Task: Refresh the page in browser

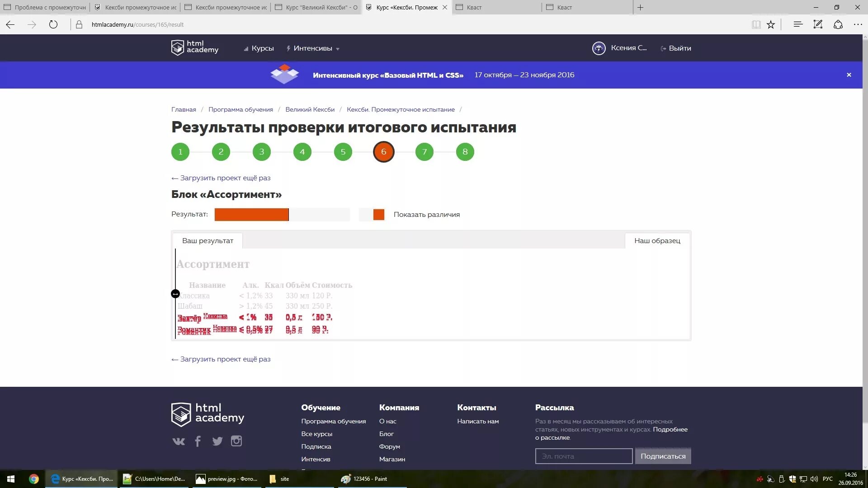Action: coord(53,24)
